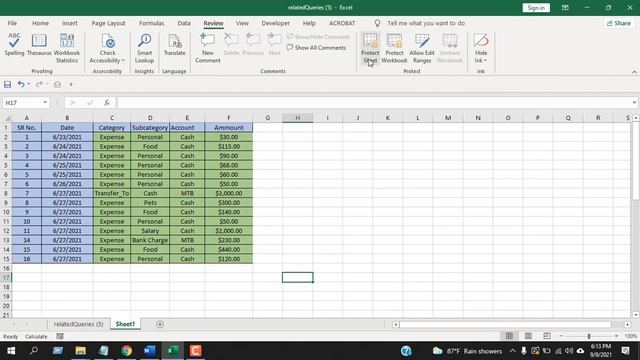Open the Undo history dropdown arrow
The width and height of the screenshot is (640, 360).
(29, 84)
